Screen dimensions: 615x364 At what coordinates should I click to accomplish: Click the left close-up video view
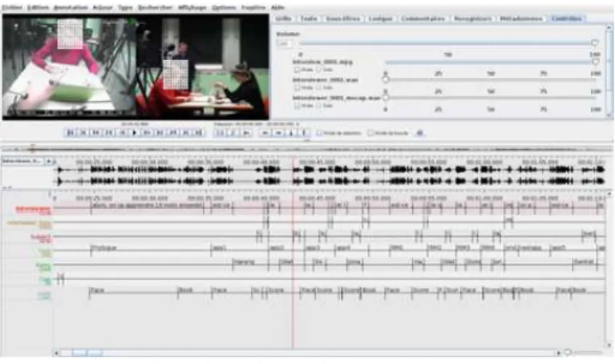70,67
